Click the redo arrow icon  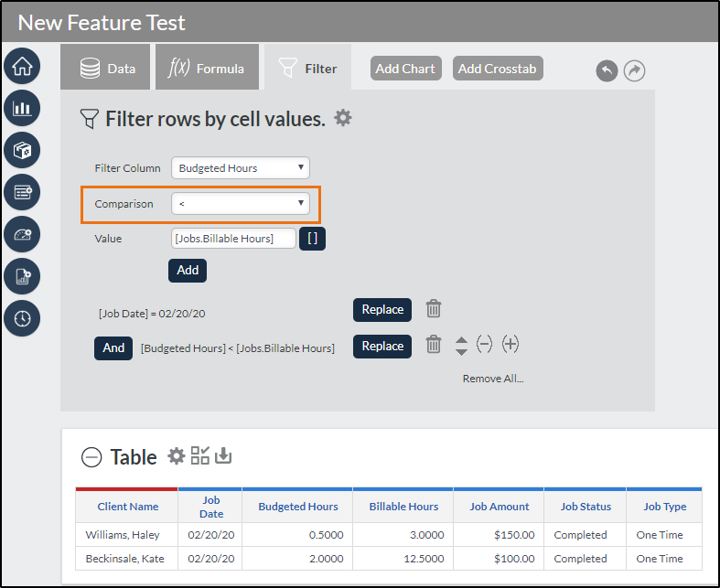(634, 70)
